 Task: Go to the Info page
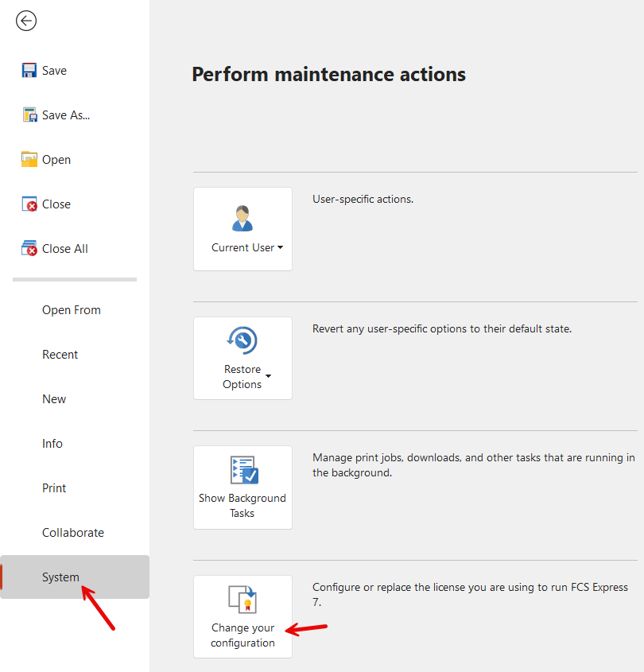pos(52,444)
